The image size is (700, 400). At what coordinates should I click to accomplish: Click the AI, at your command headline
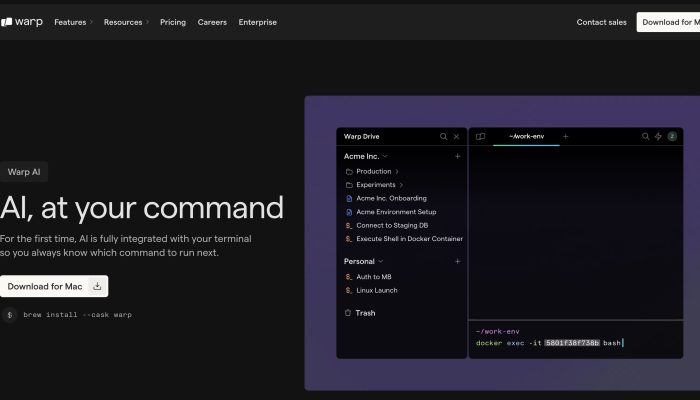(x=142, y=208)
